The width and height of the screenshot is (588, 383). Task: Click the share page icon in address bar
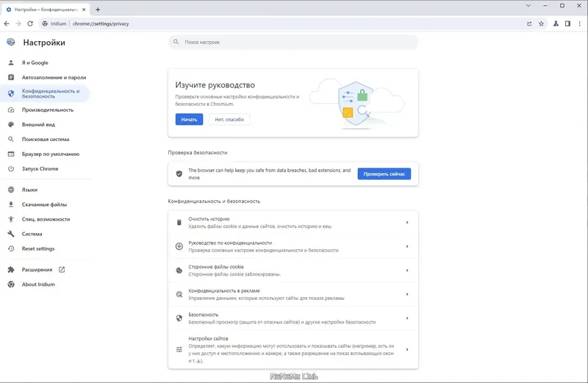[529, 24]
